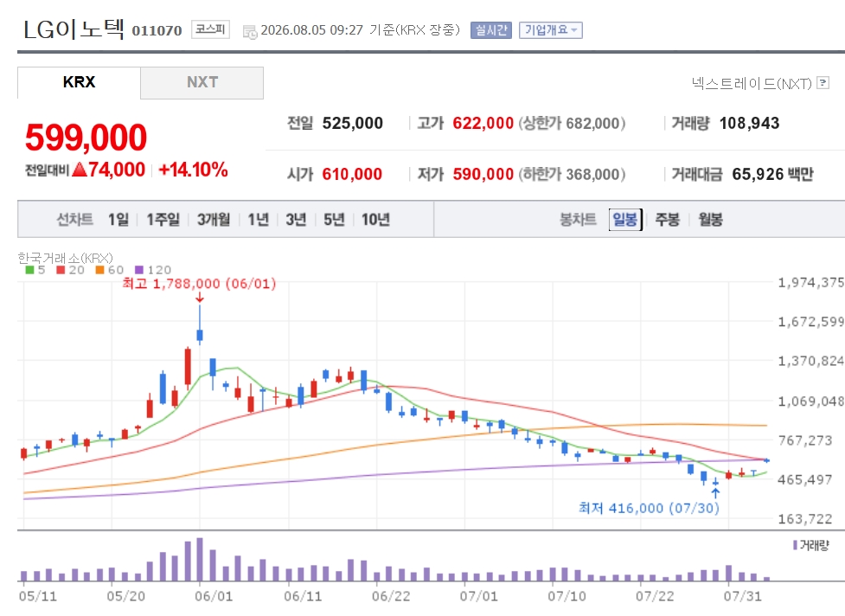Click the 07/31 date axis label

[x=742, y=596]
